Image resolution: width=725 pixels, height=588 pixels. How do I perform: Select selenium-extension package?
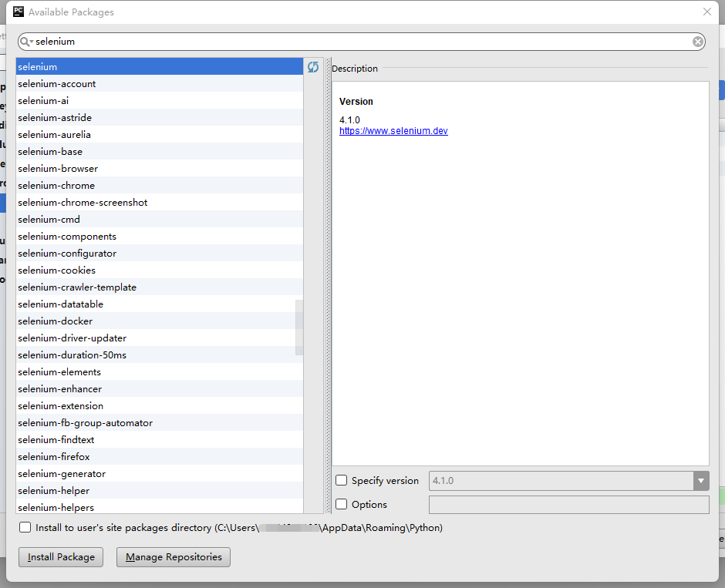pos(160,405)
